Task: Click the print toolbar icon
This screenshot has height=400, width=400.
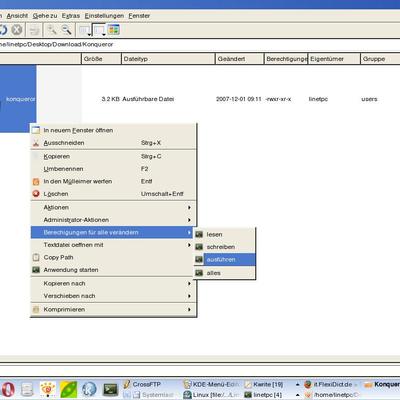Action: pos(34,31)
